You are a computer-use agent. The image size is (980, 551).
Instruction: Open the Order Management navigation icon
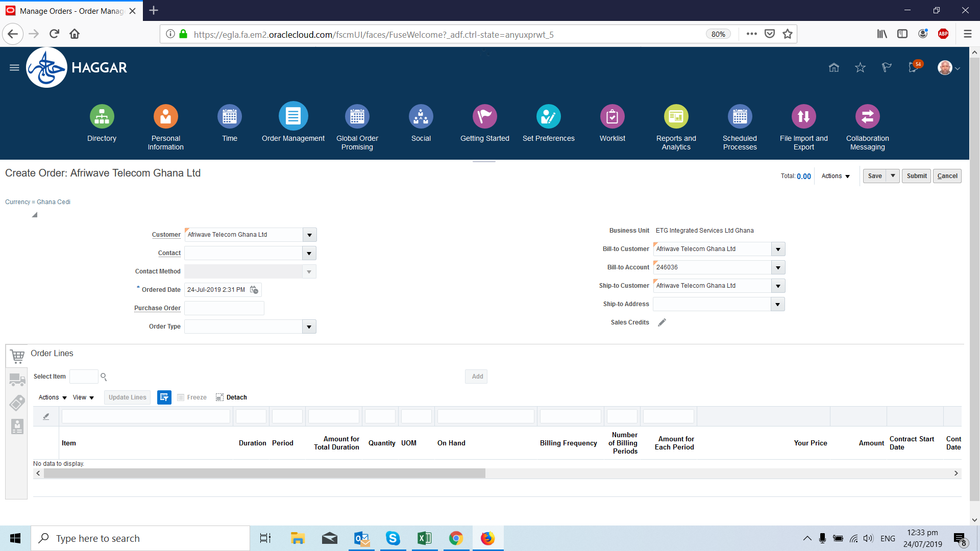click(293, 116)
